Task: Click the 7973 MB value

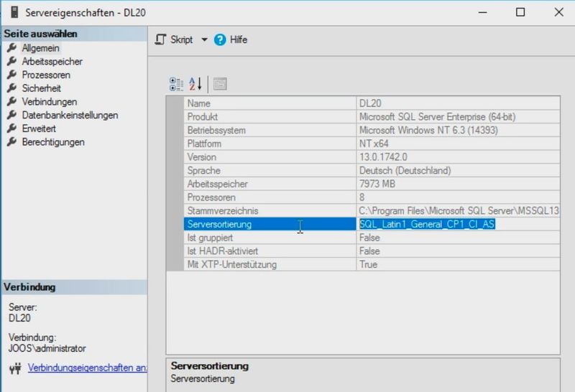Action: pyautogui.click(x=458, y=184)
